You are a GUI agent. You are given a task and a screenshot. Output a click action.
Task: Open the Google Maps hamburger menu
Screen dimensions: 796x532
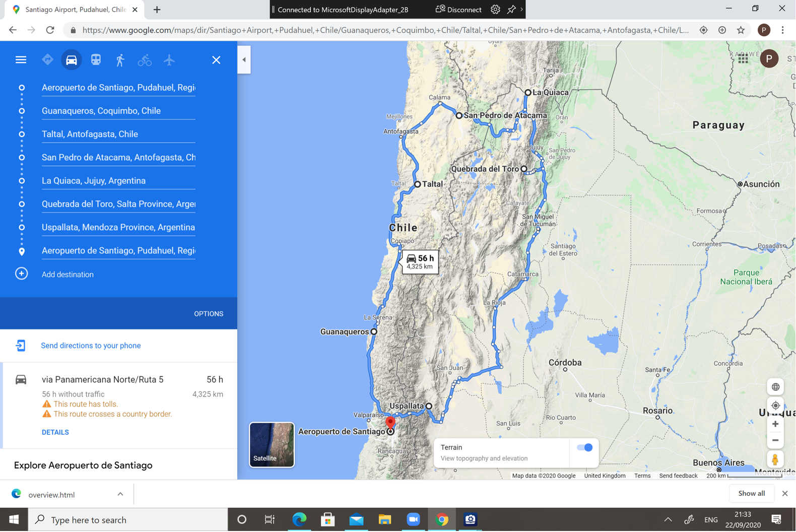click(21, 60)
